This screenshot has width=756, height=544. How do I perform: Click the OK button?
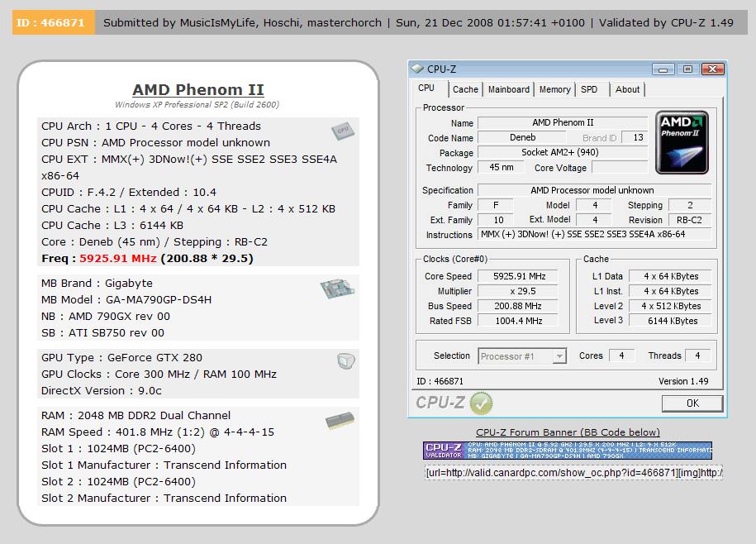point(692,403)
